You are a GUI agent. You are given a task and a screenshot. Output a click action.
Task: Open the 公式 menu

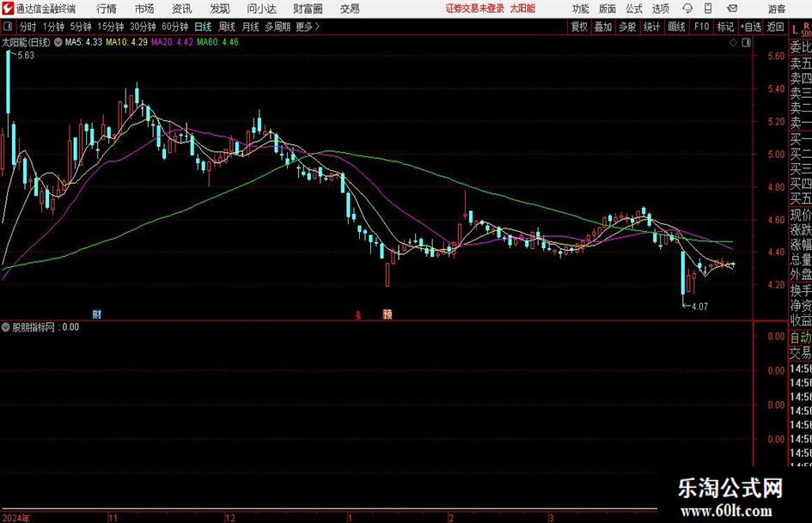pos(634,9)
